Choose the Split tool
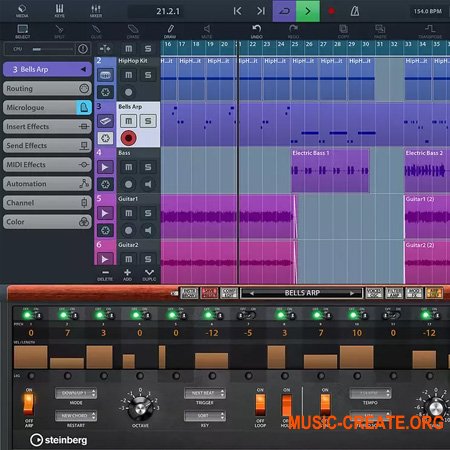This screenshot has width=450, height=450. 59,31
